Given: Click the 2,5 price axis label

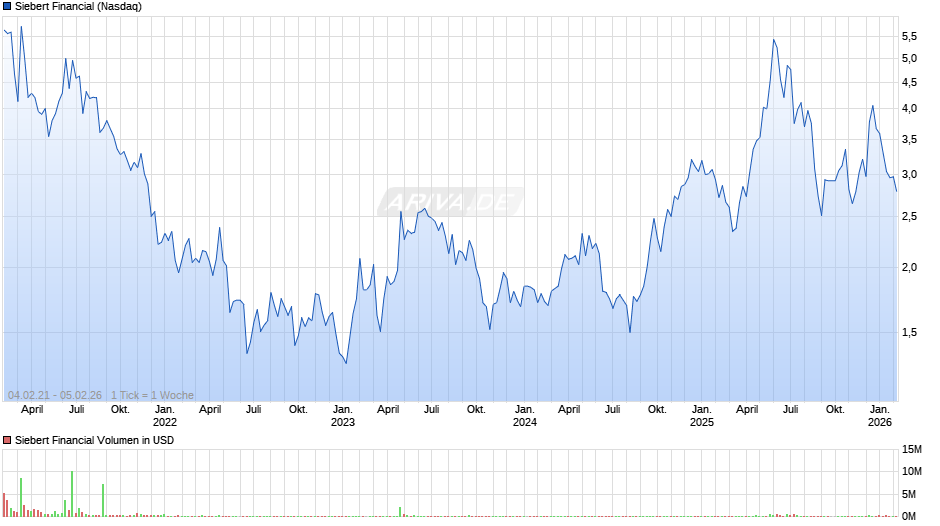Looking at the screenshot, I should pos(909,217).
